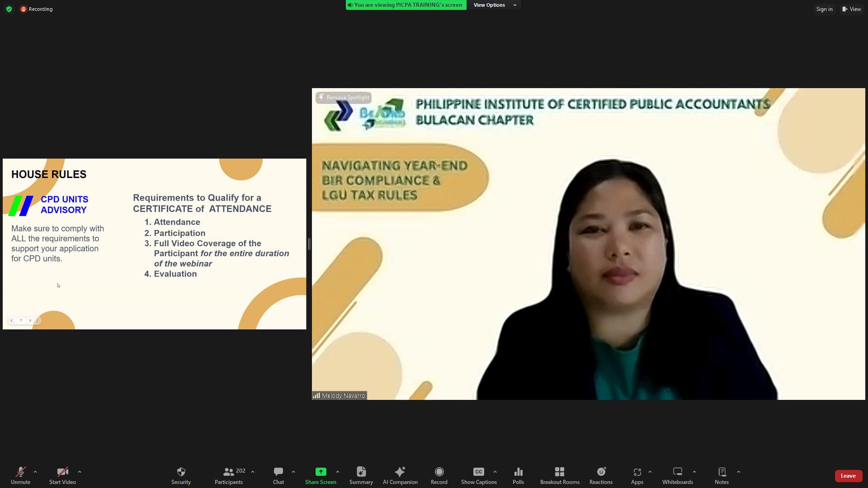
Task: Open Notes
Action: tap(722, 475)
